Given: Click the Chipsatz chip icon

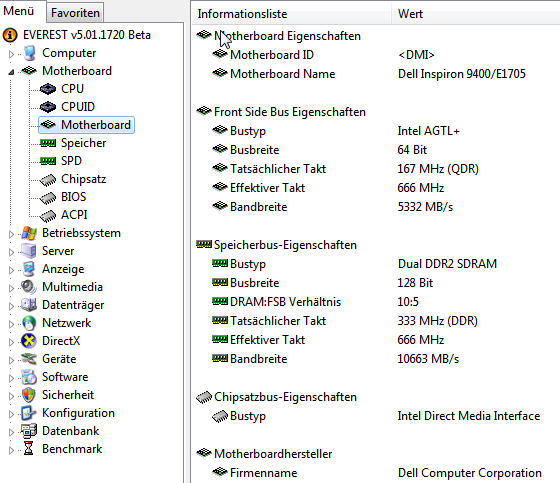Looking at the screenshot, I should coord(48,180).
